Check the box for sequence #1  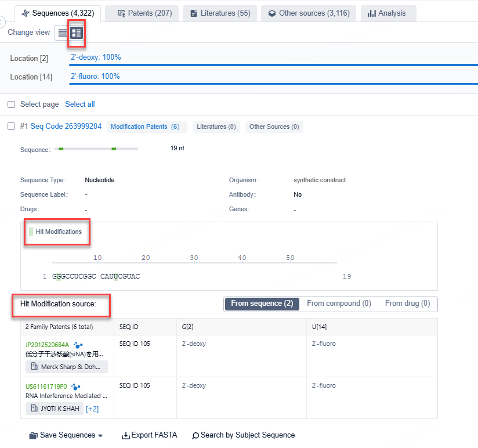11,127
